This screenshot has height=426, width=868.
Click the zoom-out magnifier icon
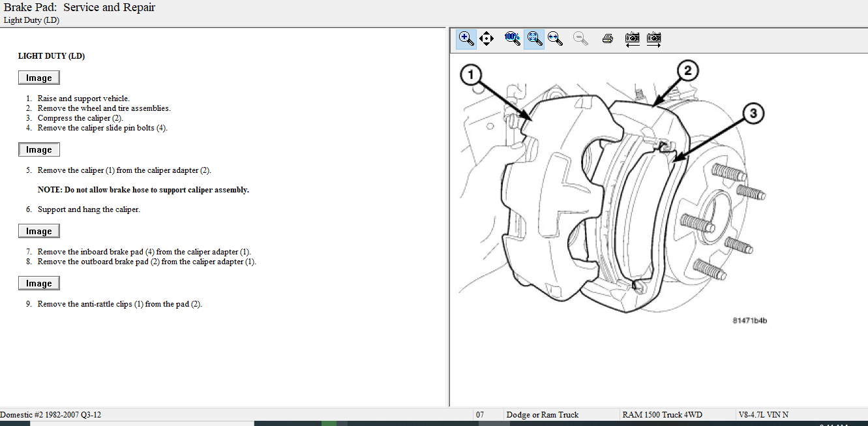(580, 38)
